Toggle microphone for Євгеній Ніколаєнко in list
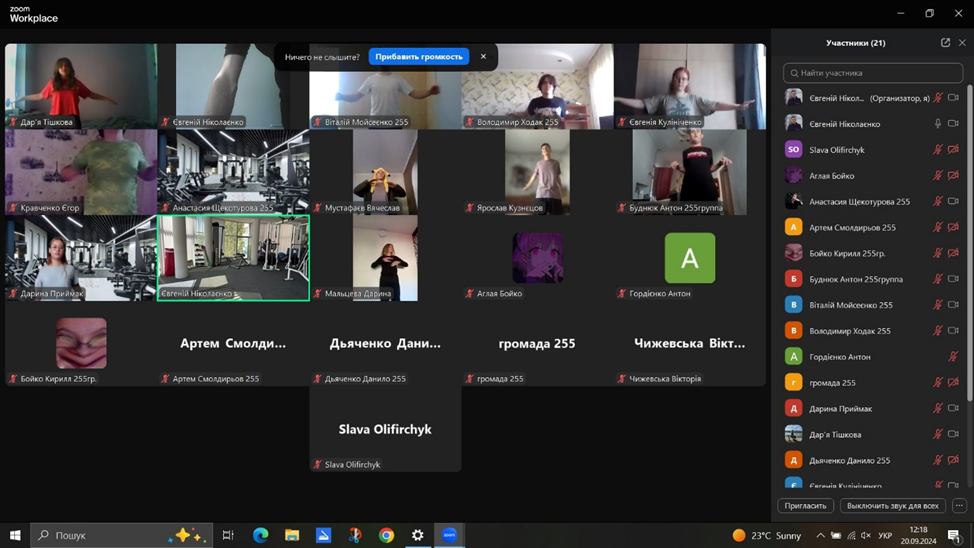The image size is (974, 548). click(938, 124)
